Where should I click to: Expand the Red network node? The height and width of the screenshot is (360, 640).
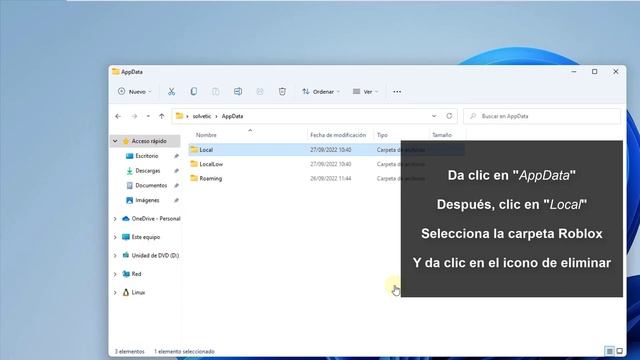click(x=115, y=274)
